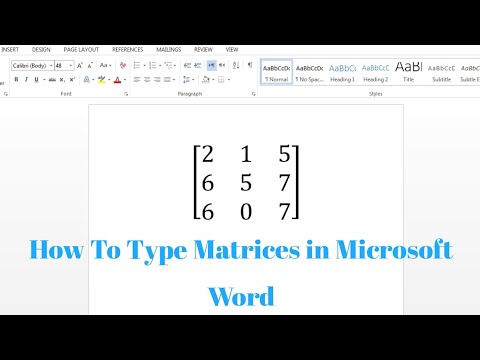The image size is (480, 360).
Task: Open the Paragraph dialog launcher arrow
Action: pos(254,94)
